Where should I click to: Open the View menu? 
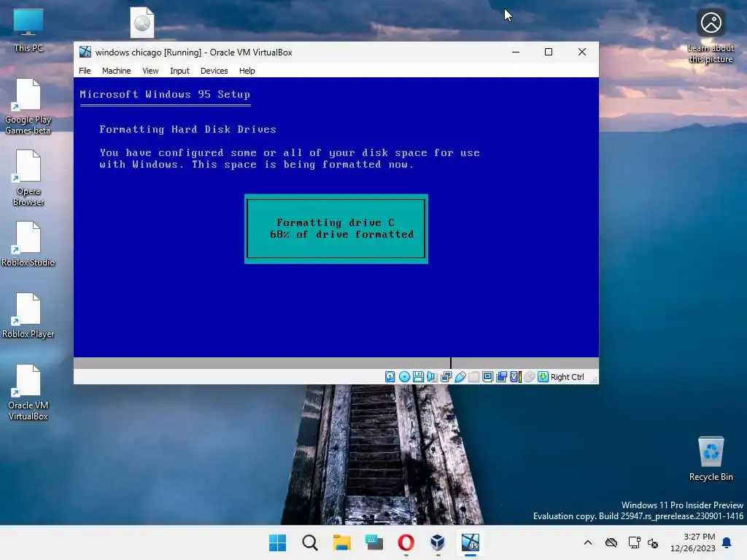(x=150, y=71)
